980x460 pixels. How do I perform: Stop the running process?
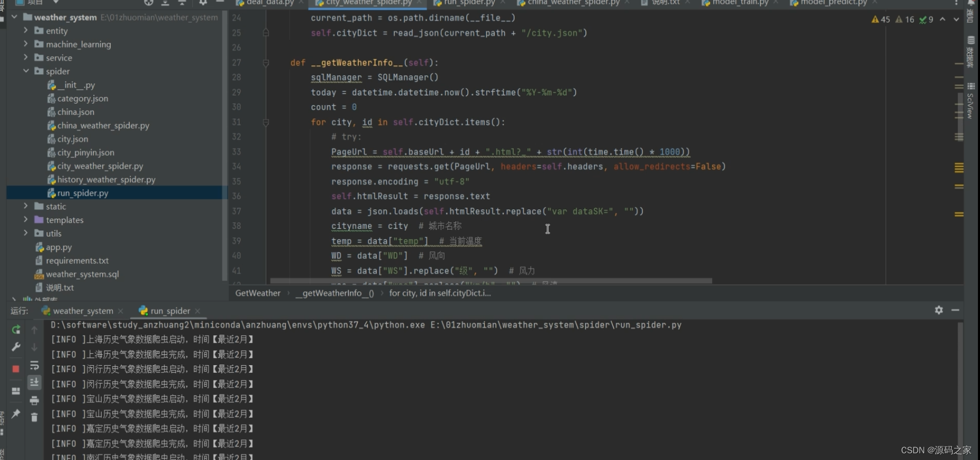pos(16,369)
